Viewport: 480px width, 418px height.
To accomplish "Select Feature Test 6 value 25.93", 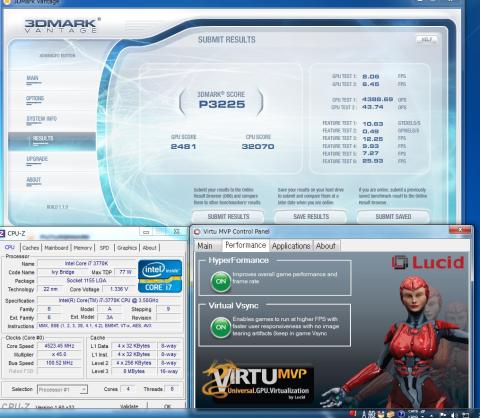I will coord(373,161).
